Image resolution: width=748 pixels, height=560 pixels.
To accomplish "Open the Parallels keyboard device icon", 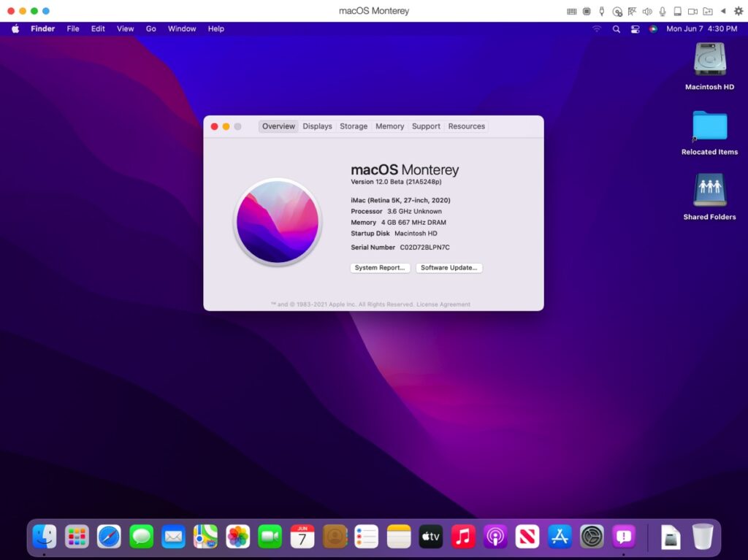I will pos(571,11).
